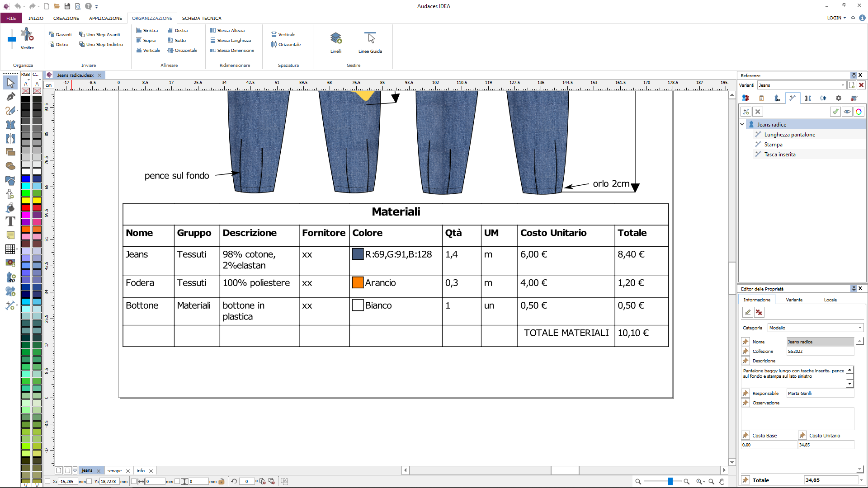Screen dimensions: 868x488
Task: Click the pan hand tool icon
Action: click(x=722, y=482)
